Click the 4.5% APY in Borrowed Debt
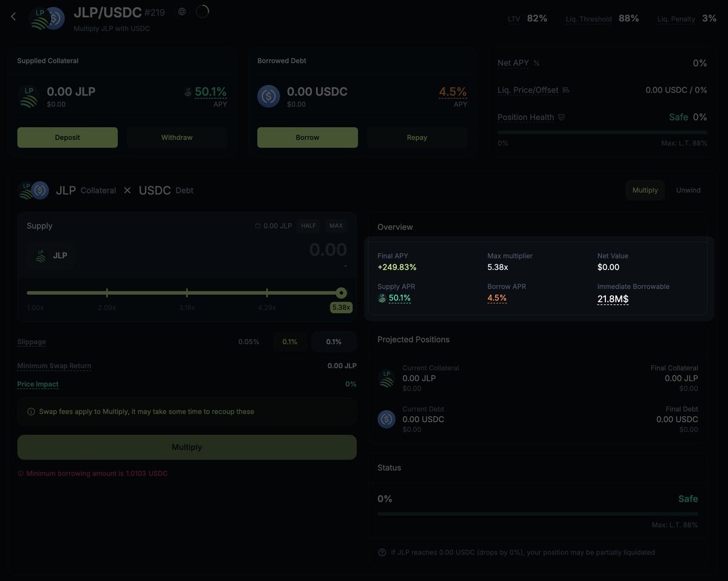Image resolution: width=728 pixels, height=581 pixels. 453,92
